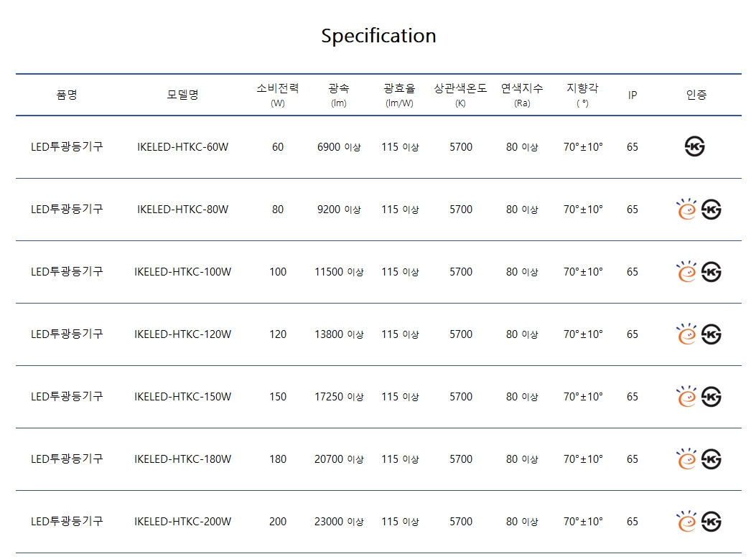
Task: Click the power consumption value 100
Action: click(x=278, y=272)
